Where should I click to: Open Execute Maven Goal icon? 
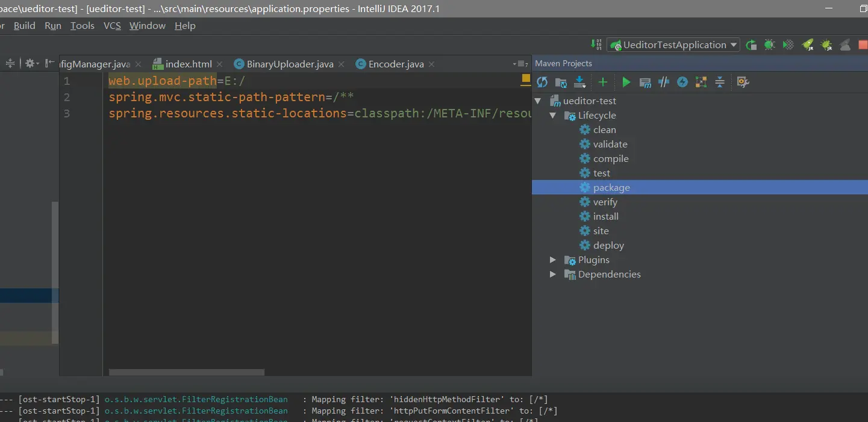point(645,82)
